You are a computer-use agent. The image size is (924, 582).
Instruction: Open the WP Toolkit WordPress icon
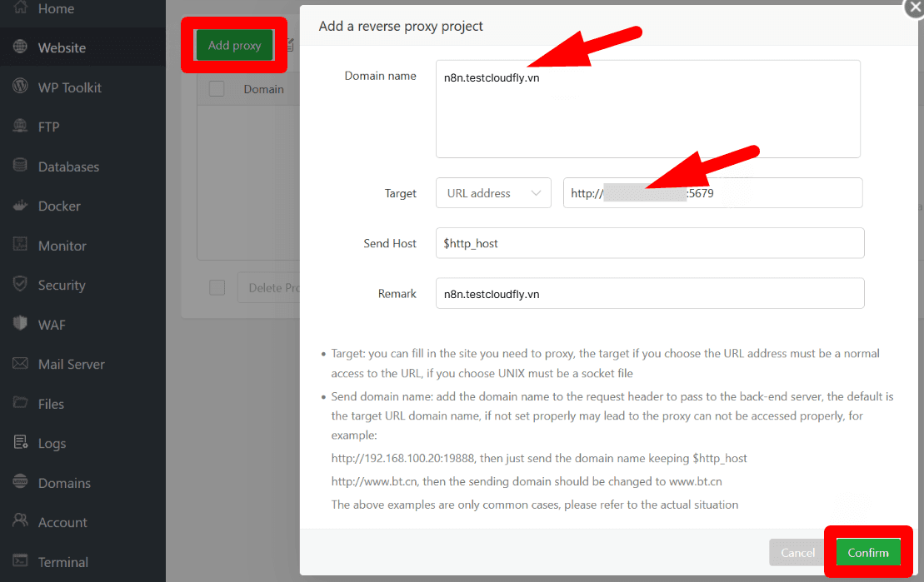click(20, 86)
